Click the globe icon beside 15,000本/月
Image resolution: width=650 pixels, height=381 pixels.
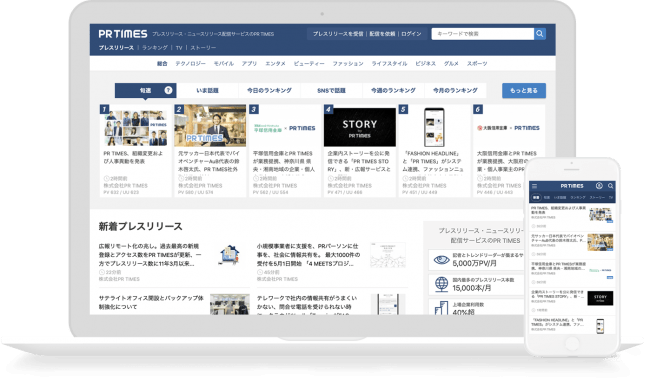coord(441,284)
